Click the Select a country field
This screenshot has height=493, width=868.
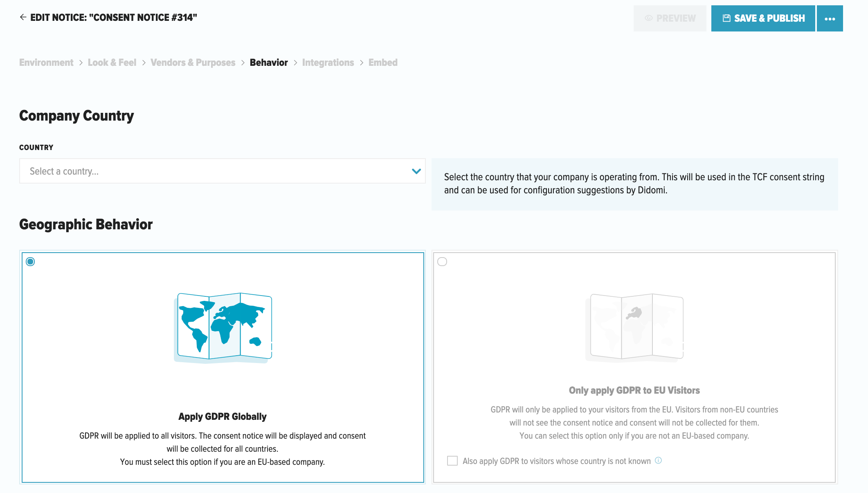click(222, 171)
